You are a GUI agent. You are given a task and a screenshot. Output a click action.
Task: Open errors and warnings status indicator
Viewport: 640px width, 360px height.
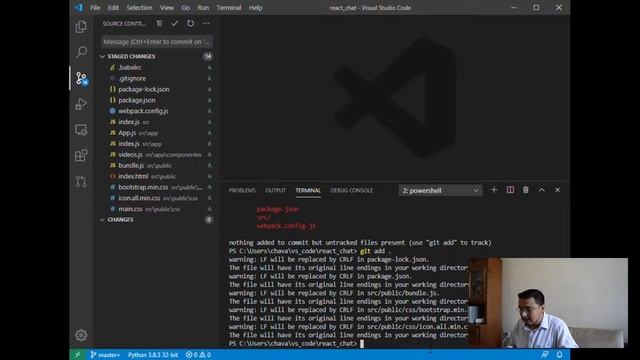pyautogui.click(x=198, y=355)
